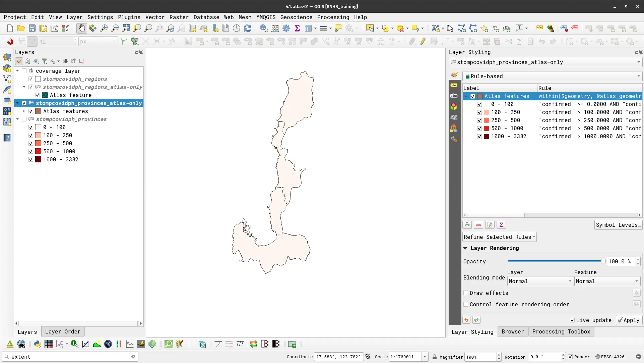The image size is (644, 363).
Task: Select the Zoom In tool
Action: pyautogui.click(x=104, y=28)
